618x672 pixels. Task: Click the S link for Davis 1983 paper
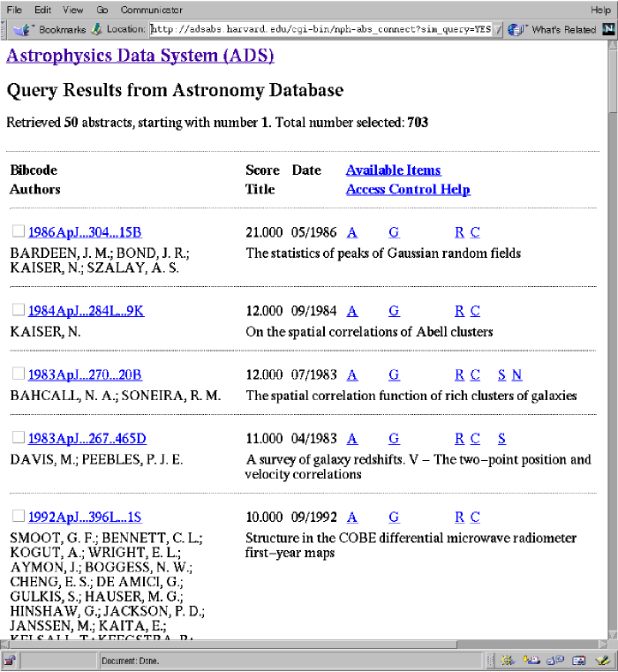pos(501,438)
